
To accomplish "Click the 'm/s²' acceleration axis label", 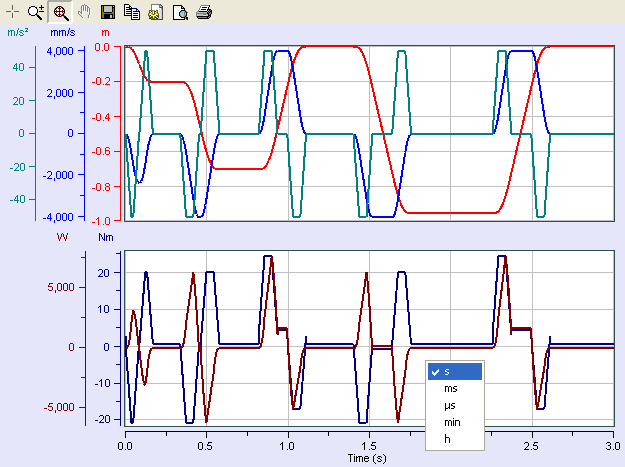I will [17, 33].
